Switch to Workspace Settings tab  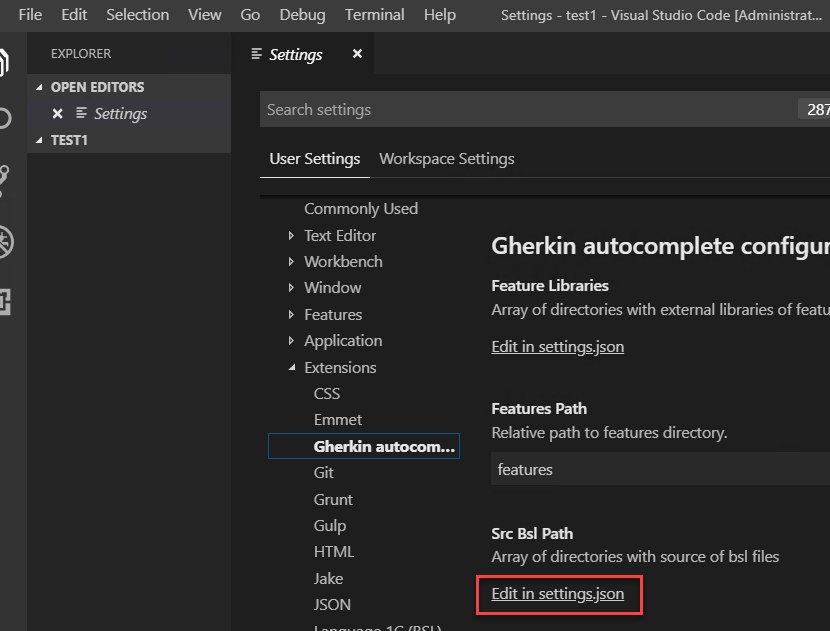click(447, 159)
